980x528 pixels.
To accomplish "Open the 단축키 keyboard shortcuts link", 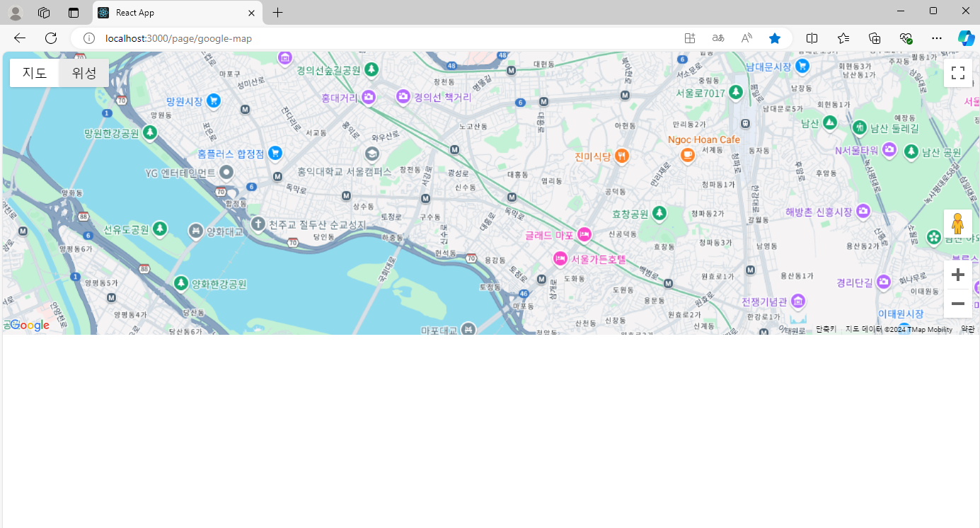I will (826, 329).
